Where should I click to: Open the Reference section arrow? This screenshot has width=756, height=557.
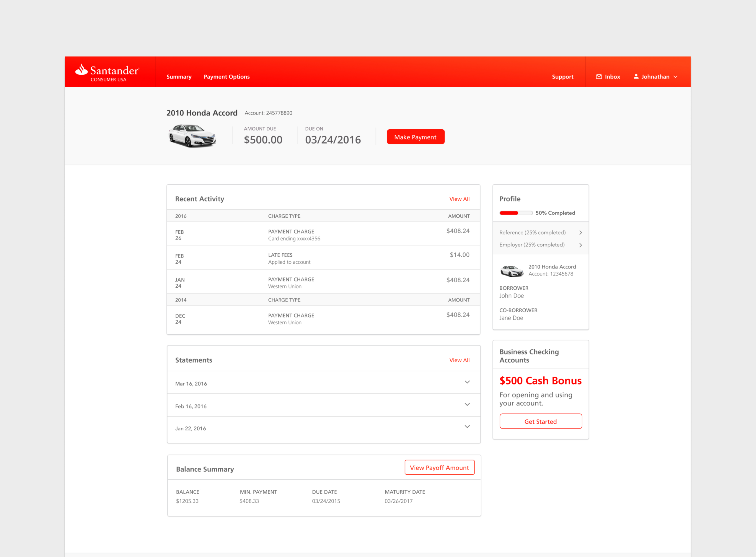pos(580,233)
